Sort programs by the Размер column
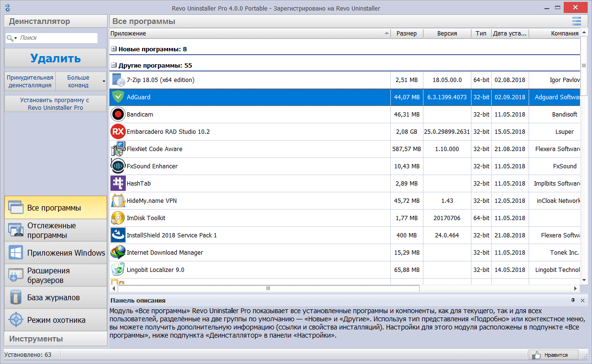 click(407, 33)
